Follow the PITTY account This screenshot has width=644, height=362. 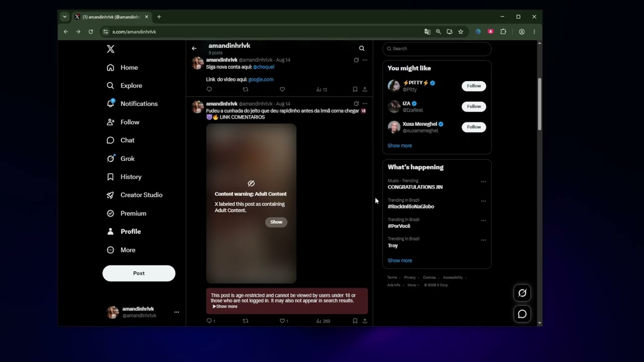point(474,86)
